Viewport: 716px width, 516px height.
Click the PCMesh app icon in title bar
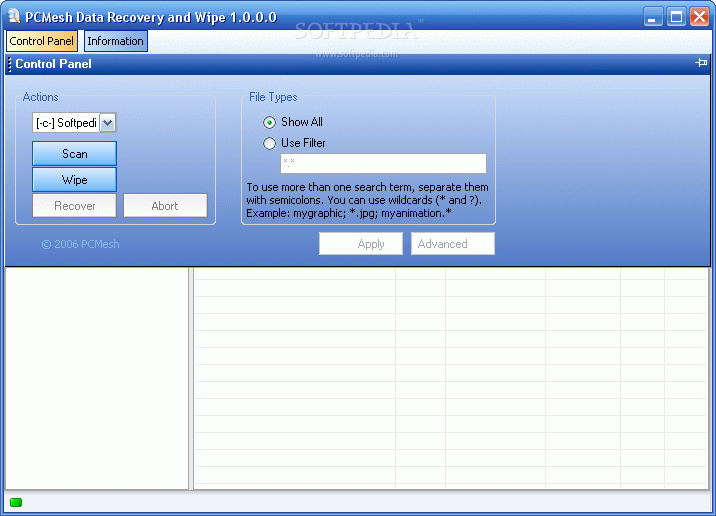tap(14, 16)
